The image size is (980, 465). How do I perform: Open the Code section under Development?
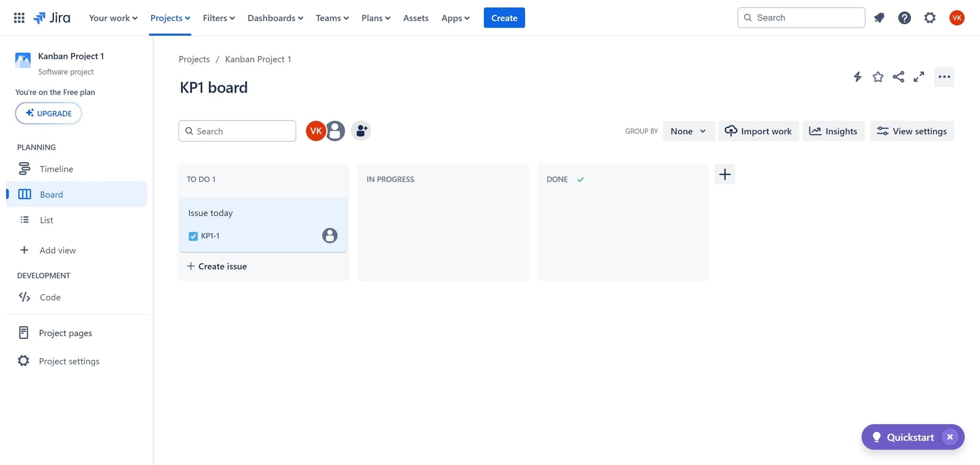click(50, 297)
